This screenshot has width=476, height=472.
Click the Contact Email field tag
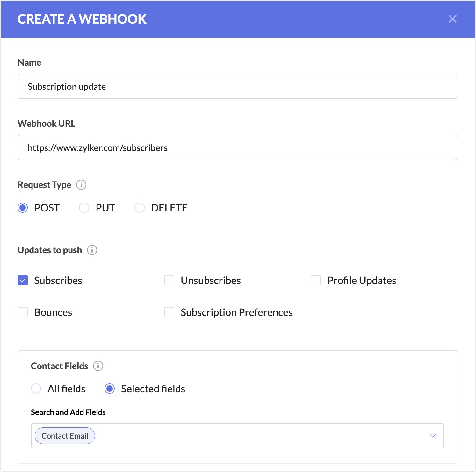65,436
